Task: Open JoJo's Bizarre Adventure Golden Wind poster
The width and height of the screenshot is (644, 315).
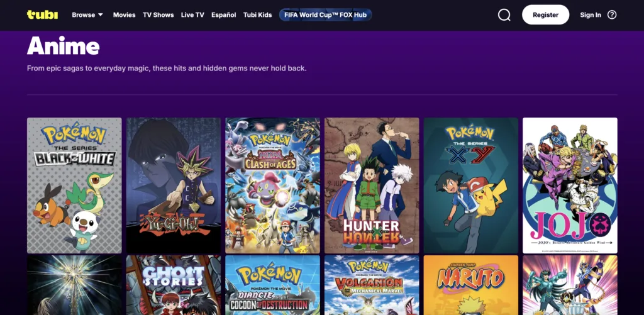Action: coord(570,185)
